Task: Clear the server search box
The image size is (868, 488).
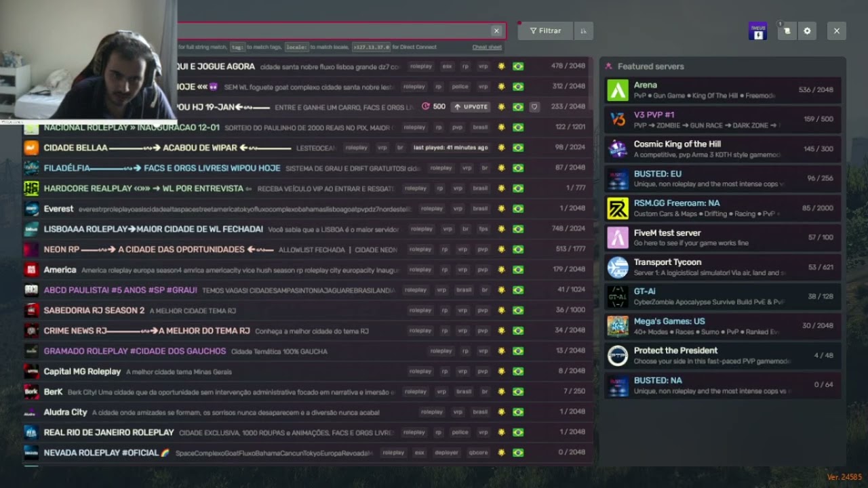Action: pos(496,30)
